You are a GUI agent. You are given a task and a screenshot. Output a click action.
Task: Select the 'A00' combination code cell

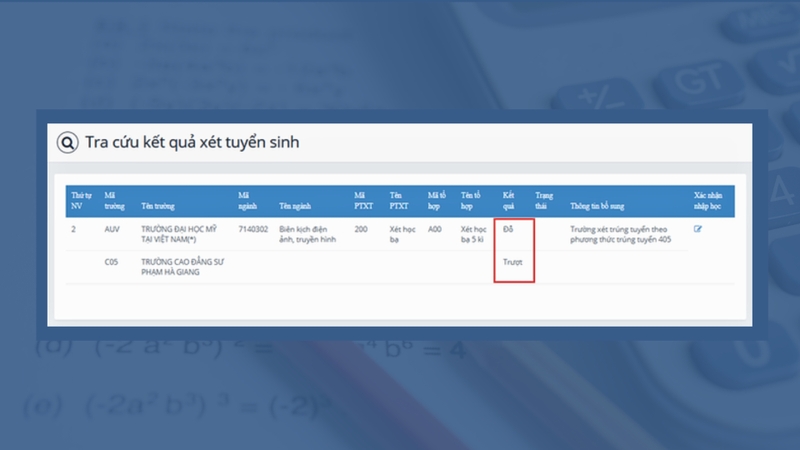[x=435, y=229]
